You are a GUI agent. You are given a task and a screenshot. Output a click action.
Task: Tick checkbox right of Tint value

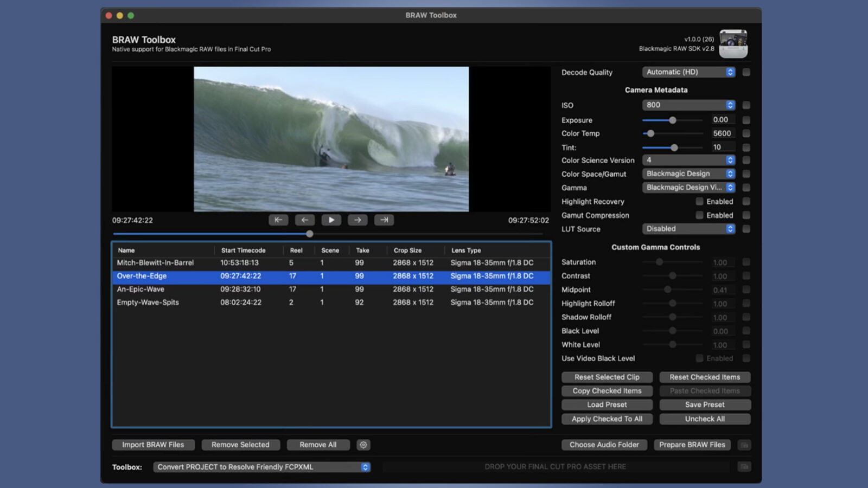(746, 147)
